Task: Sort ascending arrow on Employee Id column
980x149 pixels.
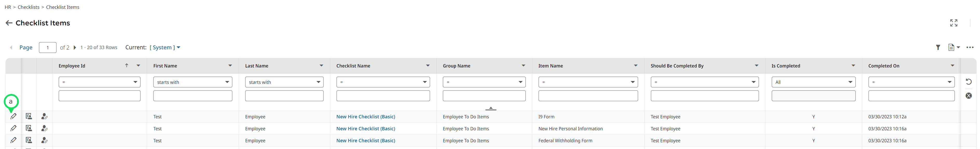Action: click(x=127, y=66)
